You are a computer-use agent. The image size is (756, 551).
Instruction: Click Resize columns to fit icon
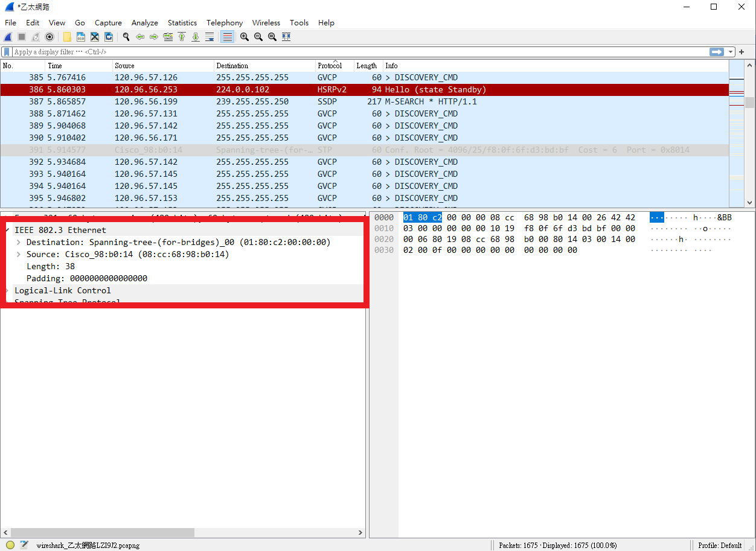tap(286, 37)
